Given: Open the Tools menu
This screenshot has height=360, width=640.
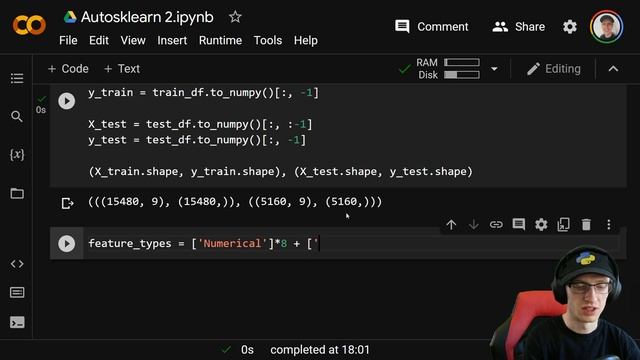Looking at the screenshot, I should (x=268, y=40).
